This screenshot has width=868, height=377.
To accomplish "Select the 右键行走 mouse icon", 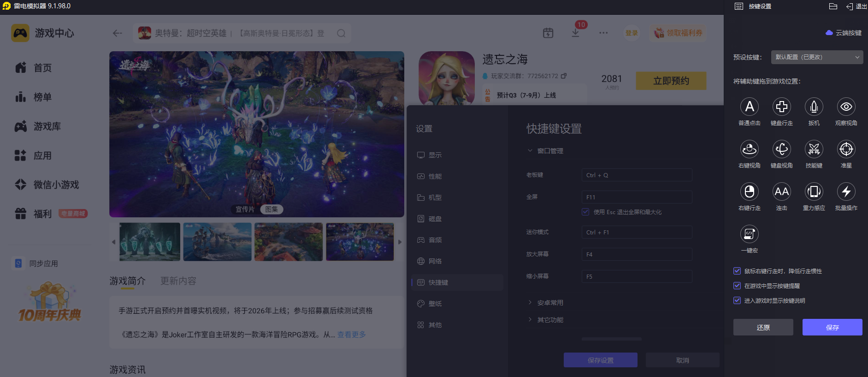I will (750, 191).
